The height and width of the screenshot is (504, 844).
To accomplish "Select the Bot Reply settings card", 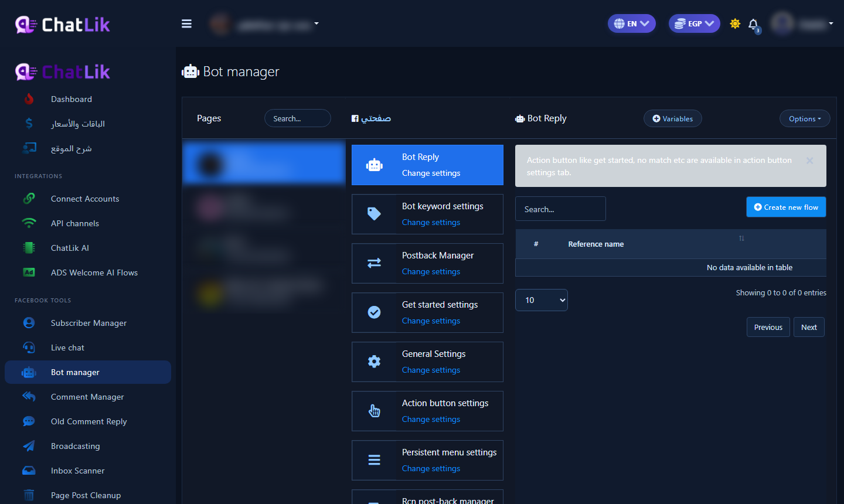I will [427, 165].
